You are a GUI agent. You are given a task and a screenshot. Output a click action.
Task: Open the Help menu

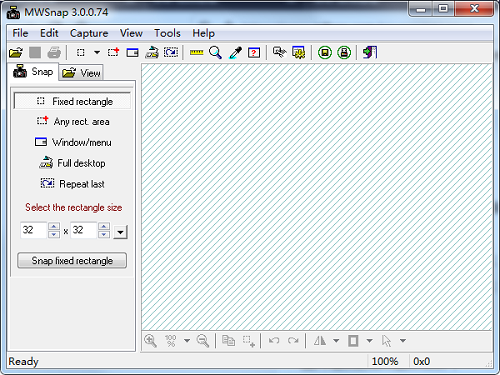tap(203, 33)
